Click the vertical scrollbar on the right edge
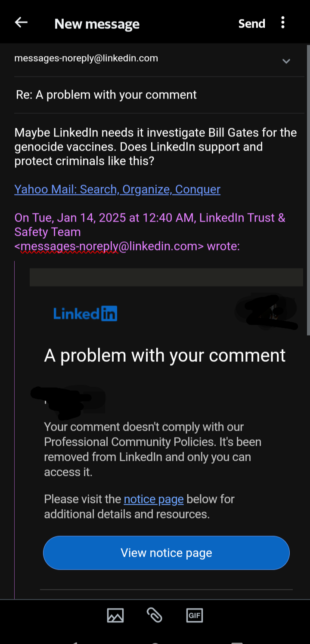310x644 pixels. click(x=308, y=189)
